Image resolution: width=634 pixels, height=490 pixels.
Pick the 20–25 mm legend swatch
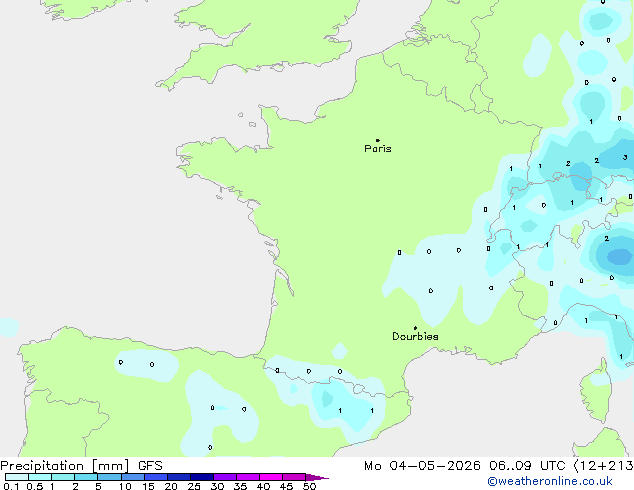[179, 477]
